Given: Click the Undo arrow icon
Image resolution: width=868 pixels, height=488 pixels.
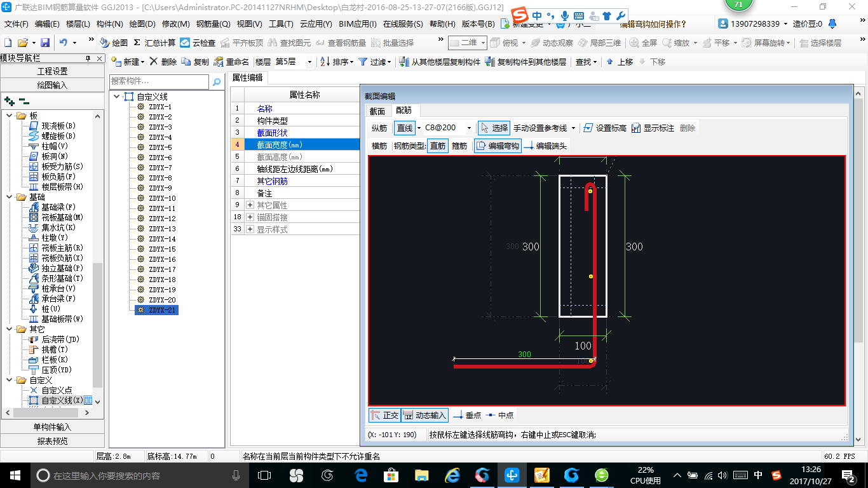Looking at the screenshot, I should point(64,43).
